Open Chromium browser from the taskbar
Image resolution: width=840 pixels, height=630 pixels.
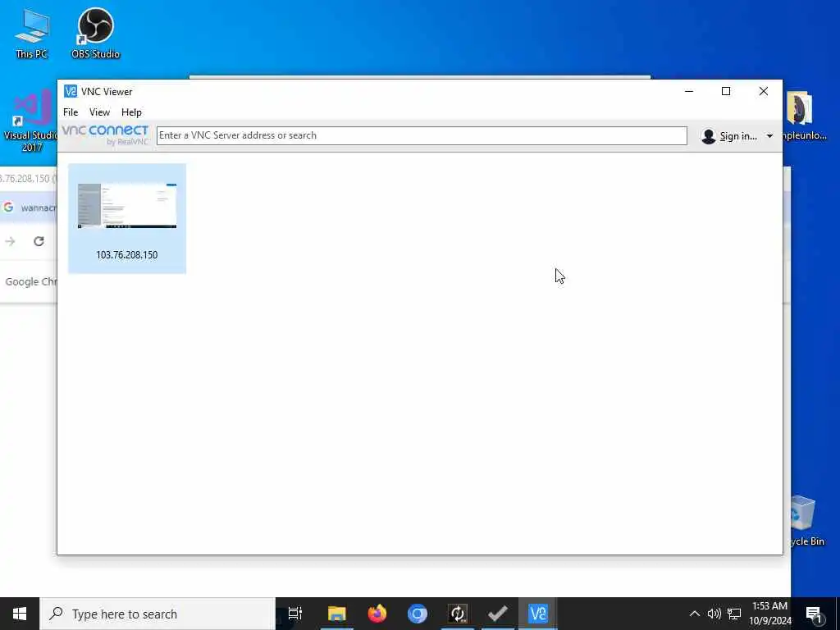coord(418,614)
